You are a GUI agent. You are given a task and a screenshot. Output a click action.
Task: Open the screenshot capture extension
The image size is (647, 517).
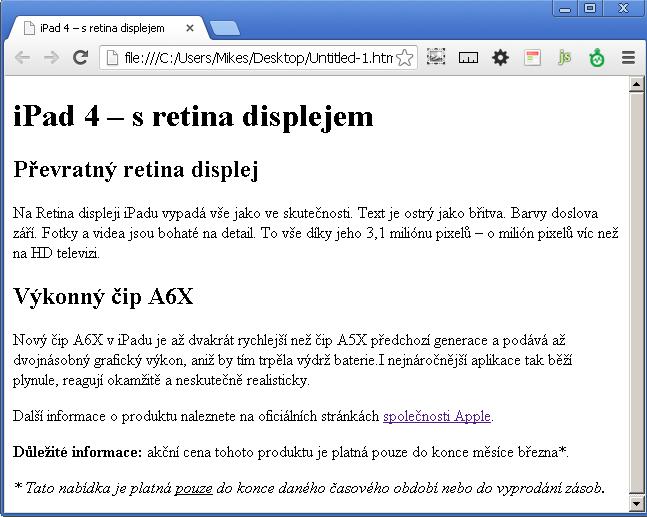436,57
